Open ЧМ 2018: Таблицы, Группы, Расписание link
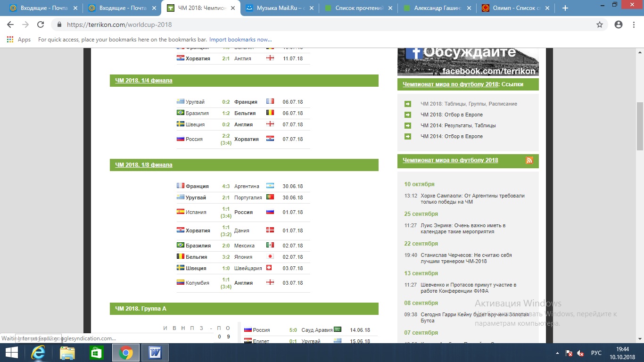Screen dimensions: 644x362 [x=469, y=104]
